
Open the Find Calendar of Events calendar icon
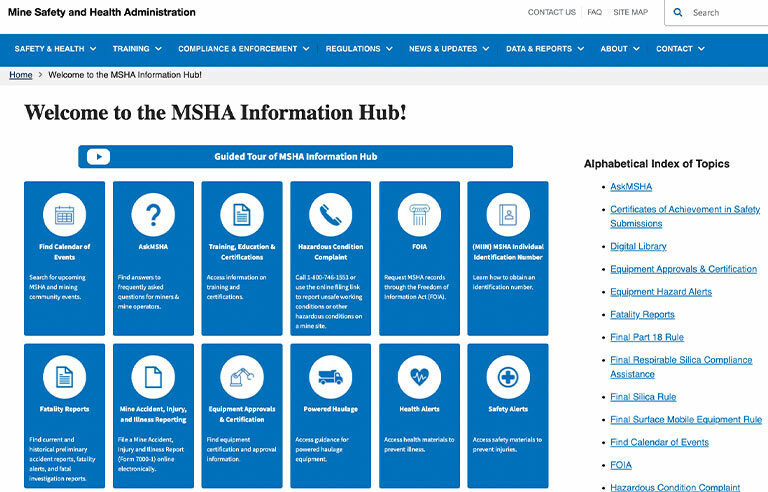(x=64, y=215)
